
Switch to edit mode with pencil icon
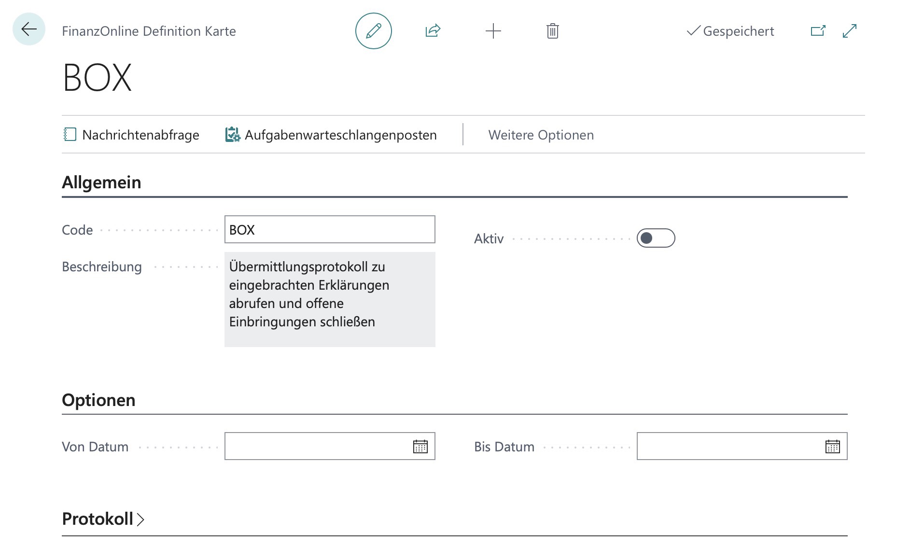373,31
